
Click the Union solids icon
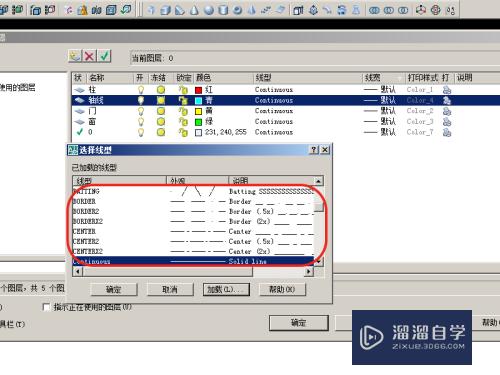point(374,10)
